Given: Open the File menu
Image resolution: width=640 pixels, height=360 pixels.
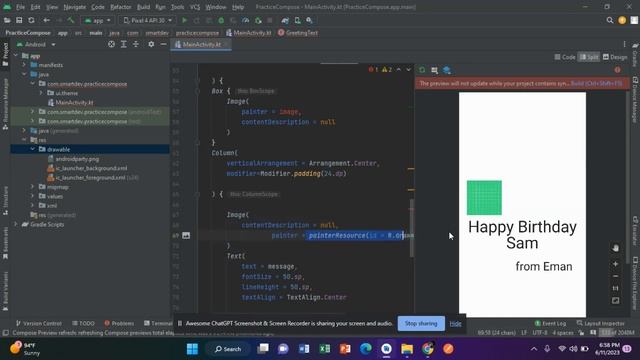Looking at the screenshot, I should [20, 7].
